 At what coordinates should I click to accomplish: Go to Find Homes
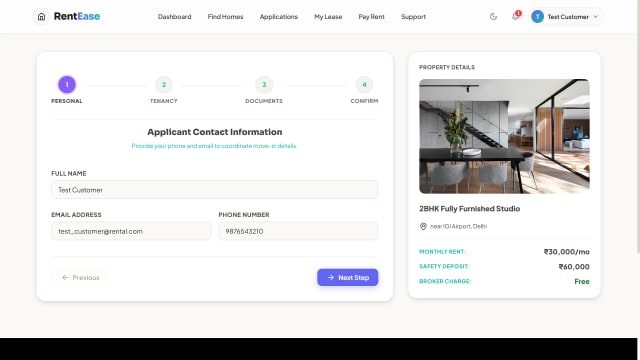pos(225,17)
